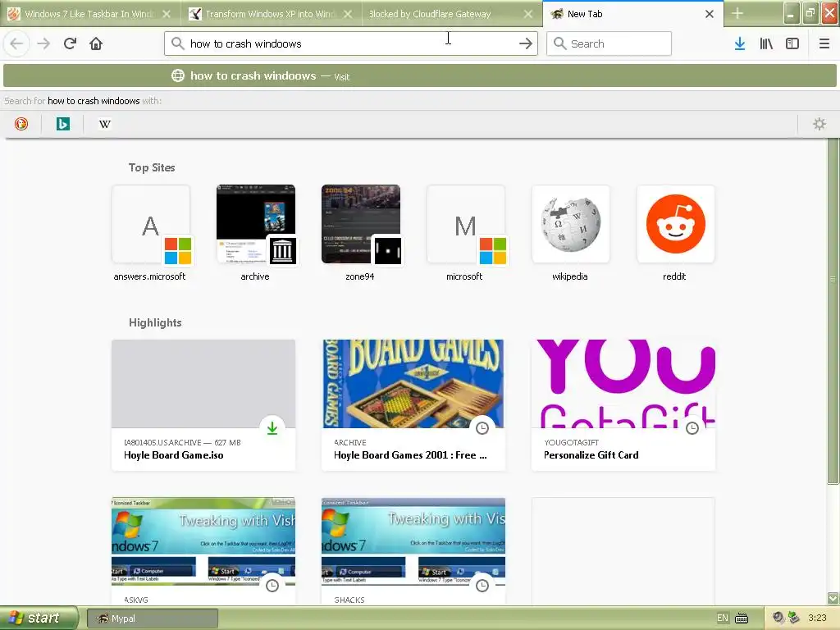Open the 'Personalize Gift Card' highlight
Screen dimensions: 840x630
623,405
